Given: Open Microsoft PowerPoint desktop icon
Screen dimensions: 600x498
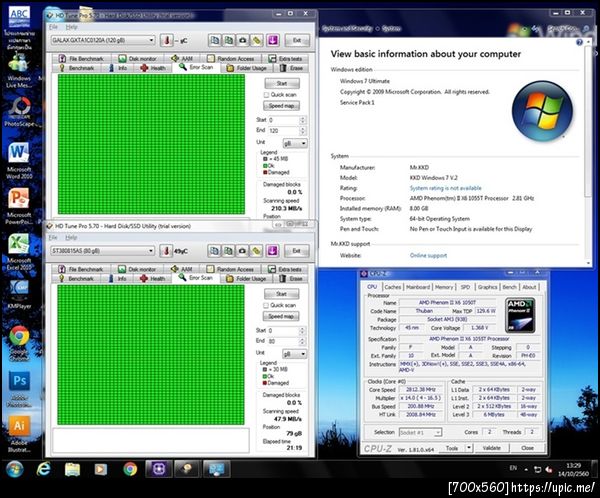Looking at the screenshot, I should point(18,206).
